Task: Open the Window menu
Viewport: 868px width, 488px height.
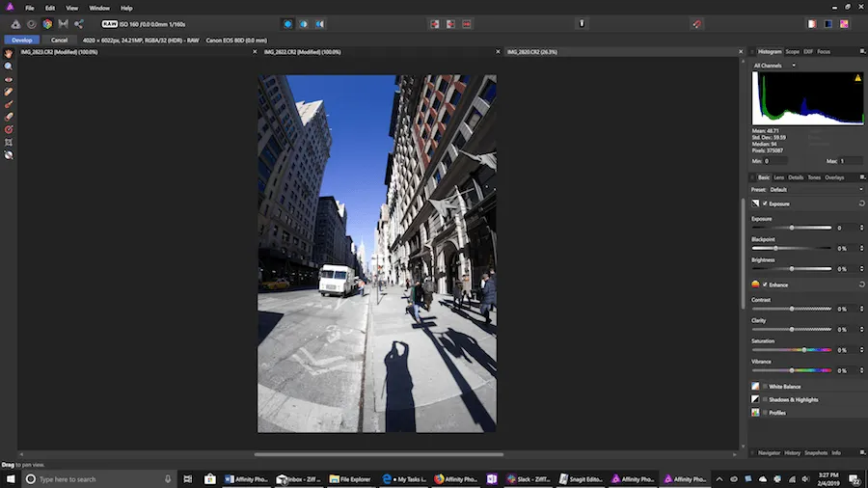Action: pyautogui.click(x=98, y=8)
